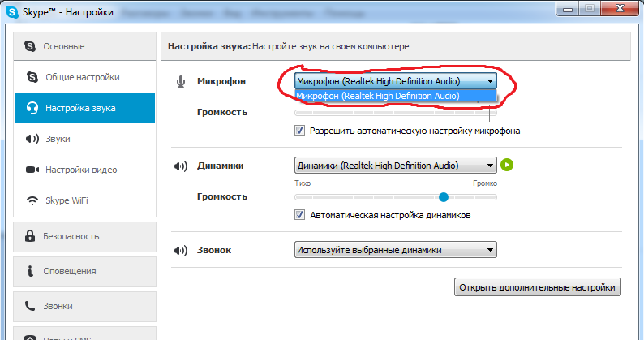This screenshot has height=340, width=644.
Task: Click the Громко label under Динамики
Action: pyautogui.click(x=485, y=183)
